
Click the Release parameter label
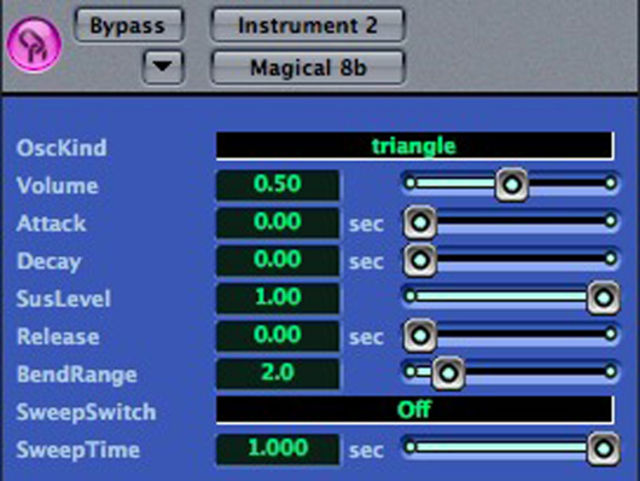[58, 336]
